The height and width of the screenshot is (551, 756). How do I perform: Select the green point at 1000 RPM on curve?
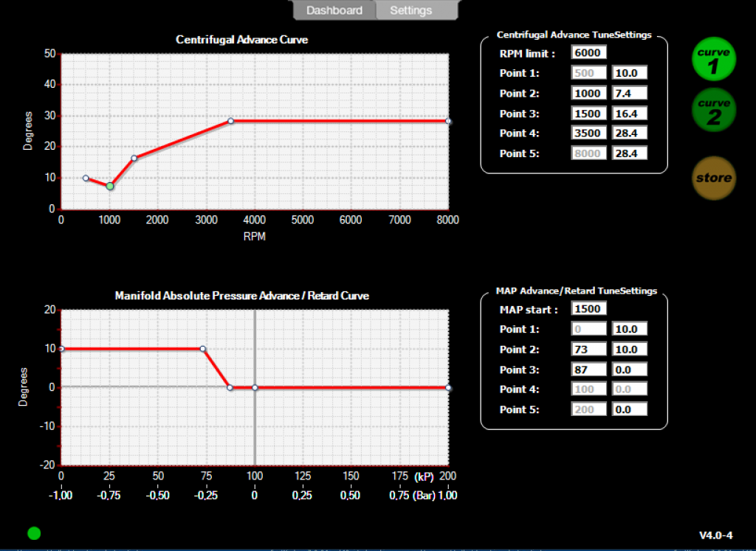tap(110, 186)
